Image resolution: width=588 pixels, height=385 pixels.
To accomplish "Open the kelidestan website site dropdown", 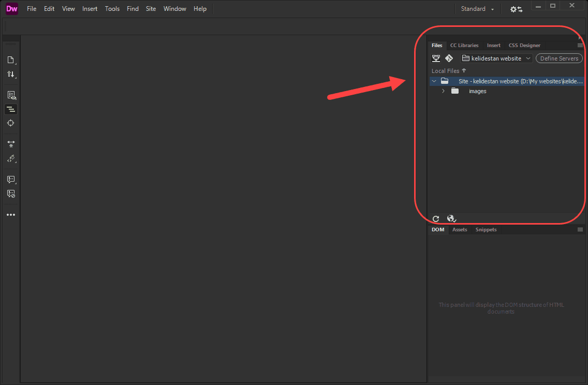I will (496, 58).
